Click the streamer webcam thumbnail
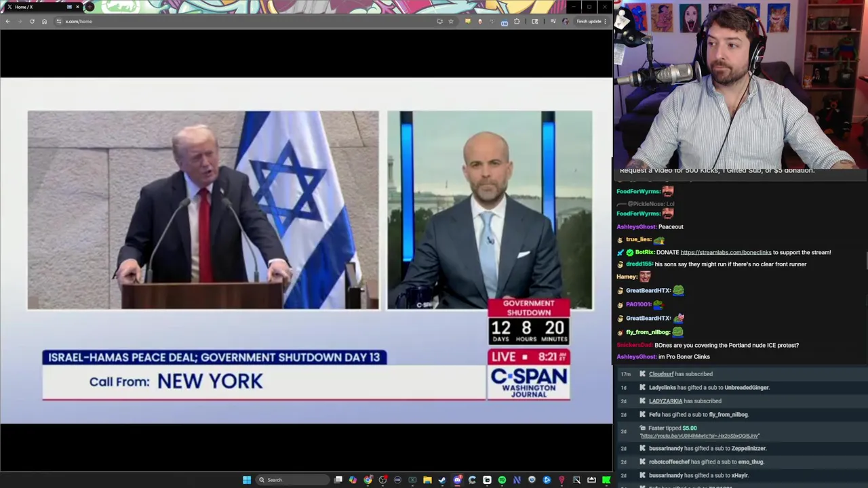Viewport: 868px width, 488px height. [741, 85]
